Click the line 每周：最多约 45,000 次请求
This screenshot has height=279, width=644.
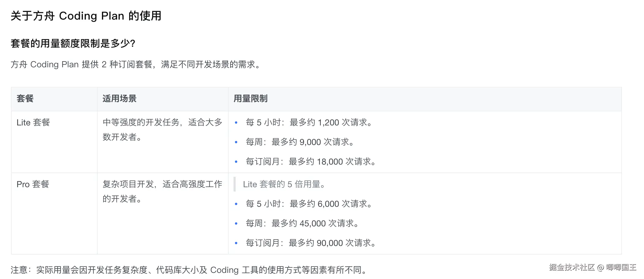302,223
